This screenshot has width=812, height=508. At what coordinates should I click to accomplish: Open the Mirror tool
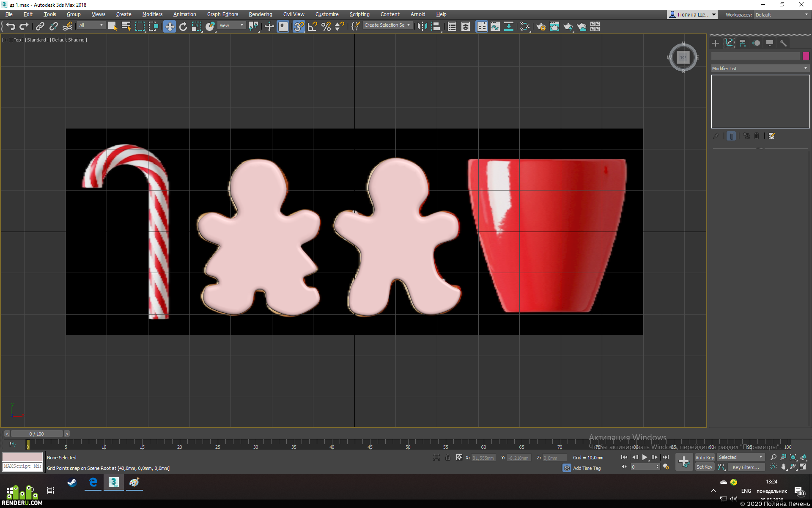422,26
